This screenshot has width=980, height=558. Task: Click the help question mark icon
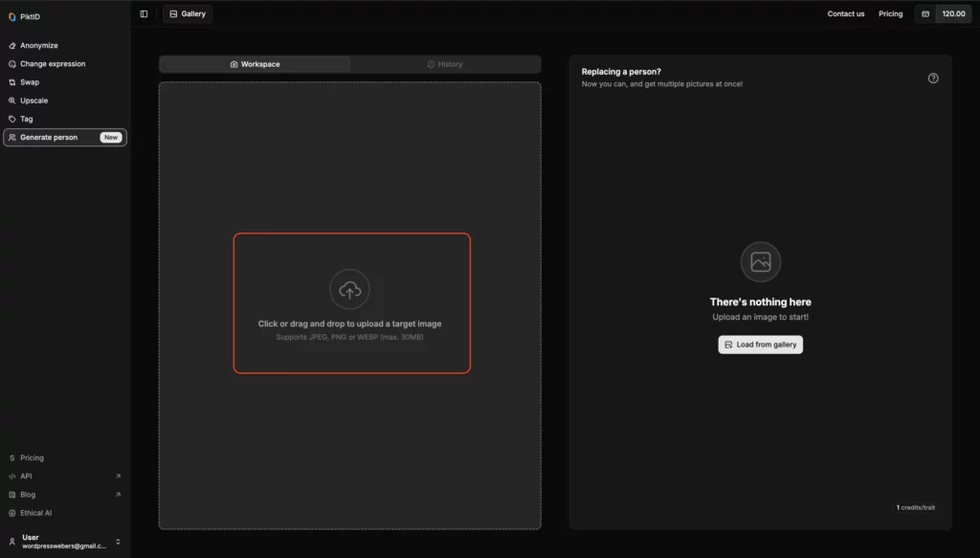click(x=933, y=78)
